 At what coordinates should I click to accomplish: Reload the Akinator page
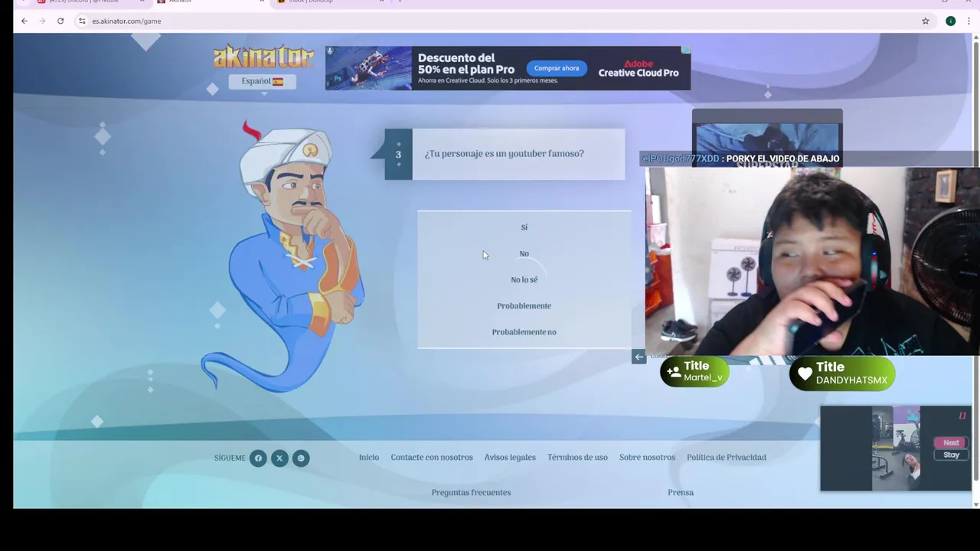[x=60, y=21]
